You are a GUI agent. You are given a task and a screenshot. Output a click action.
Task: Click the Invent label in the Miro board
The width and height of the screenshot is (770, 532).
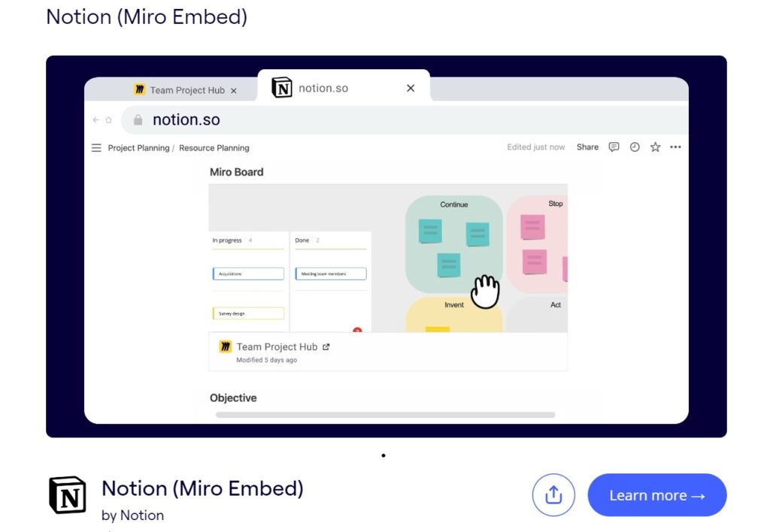point(453,305)
